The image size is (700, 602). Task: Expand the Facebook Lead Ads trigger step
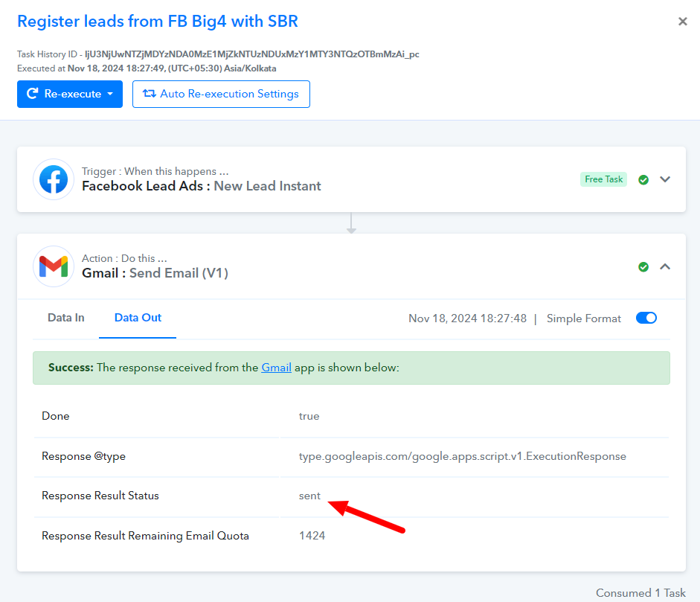point(665,179)
